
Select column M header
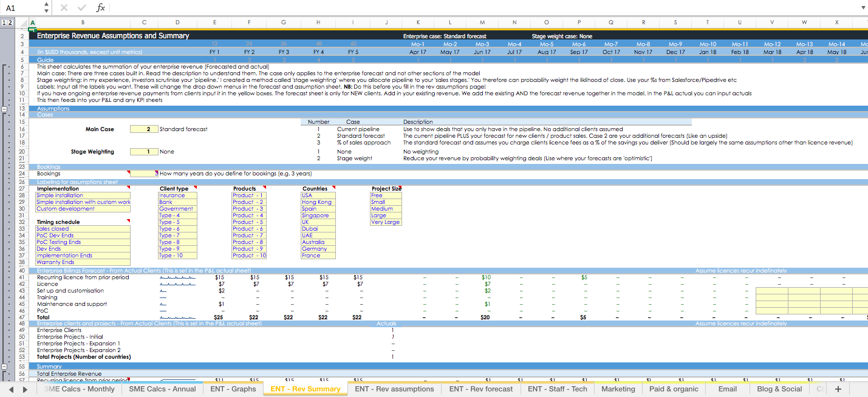click(x=482, y=22)
